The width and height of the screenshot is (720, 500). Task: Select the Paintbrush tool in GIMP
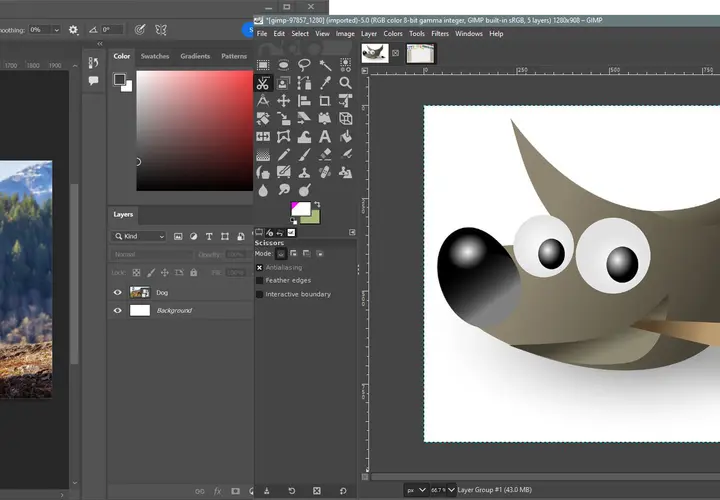(x=304, y=155)
